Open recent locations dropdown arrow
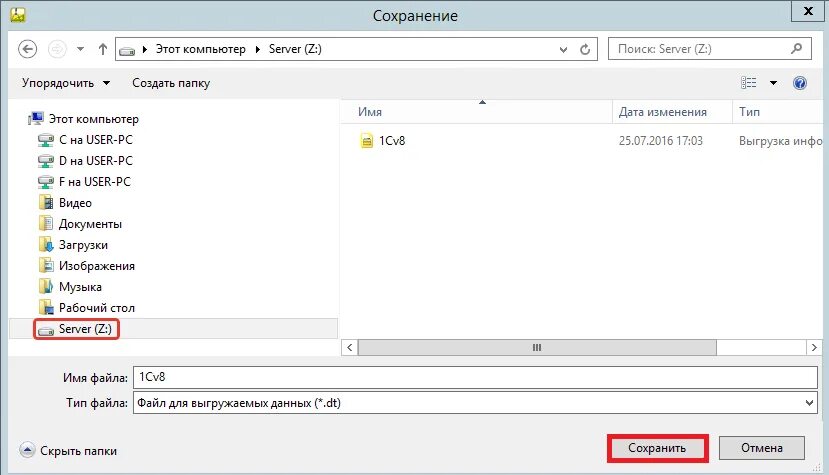Viewport: 829px width, 475px height. [x=80, y=49]
